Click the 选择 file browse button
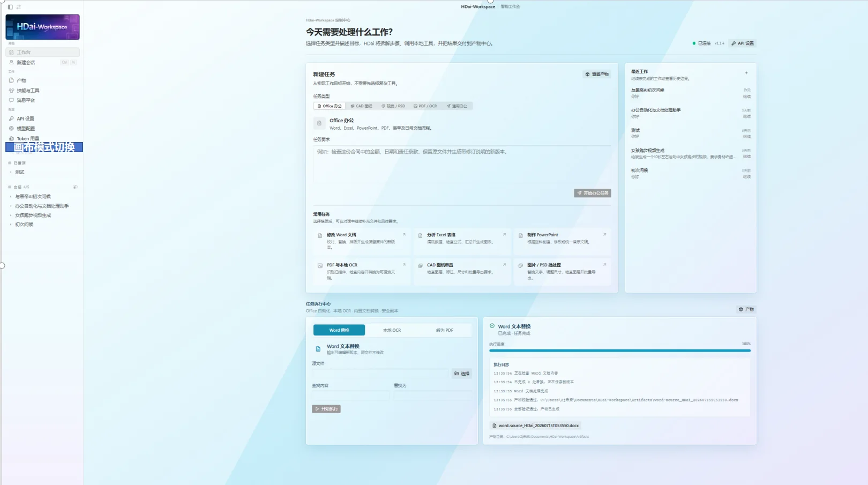 (x=462, y=374)
